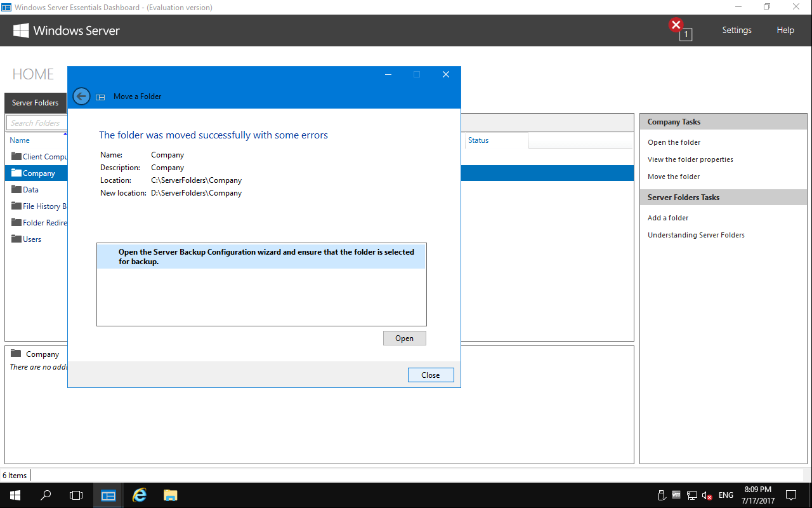Screen dimensions: 812x508
Task: Click the '6 Items' status bar text
Action: (x=15, y=475)
